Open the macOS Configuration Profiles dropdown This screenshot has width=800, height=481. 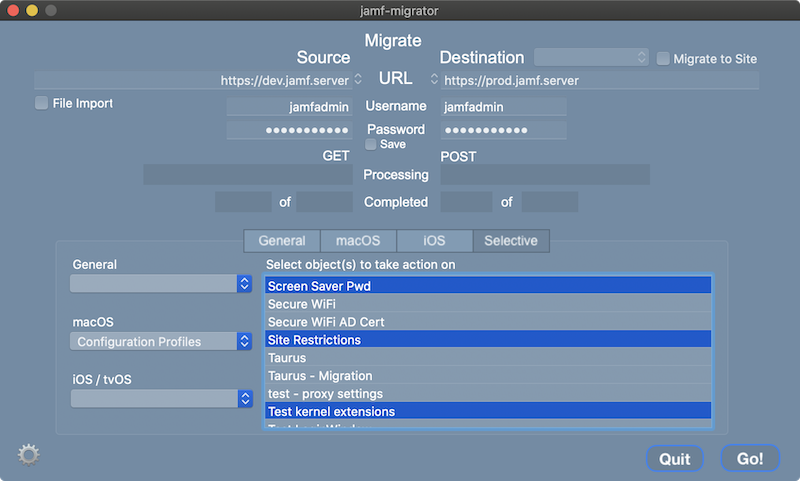click(161, 341)
